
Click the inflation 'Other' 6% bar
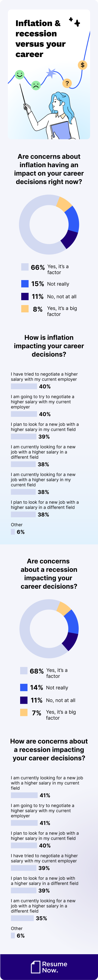click(13, 532)
